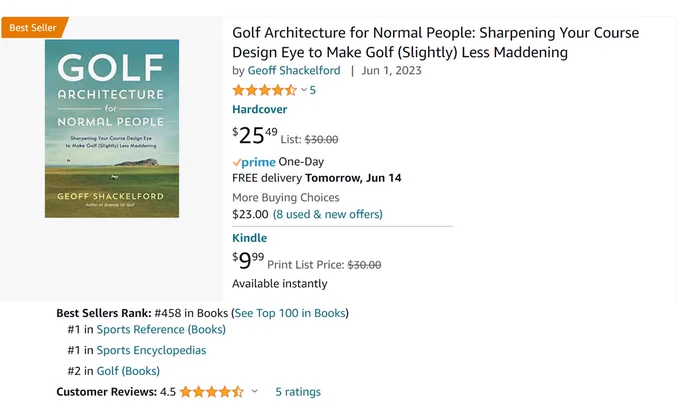Screen dimensions: 680x410
Task: Select the Kindle format
Action: [249, 238]
